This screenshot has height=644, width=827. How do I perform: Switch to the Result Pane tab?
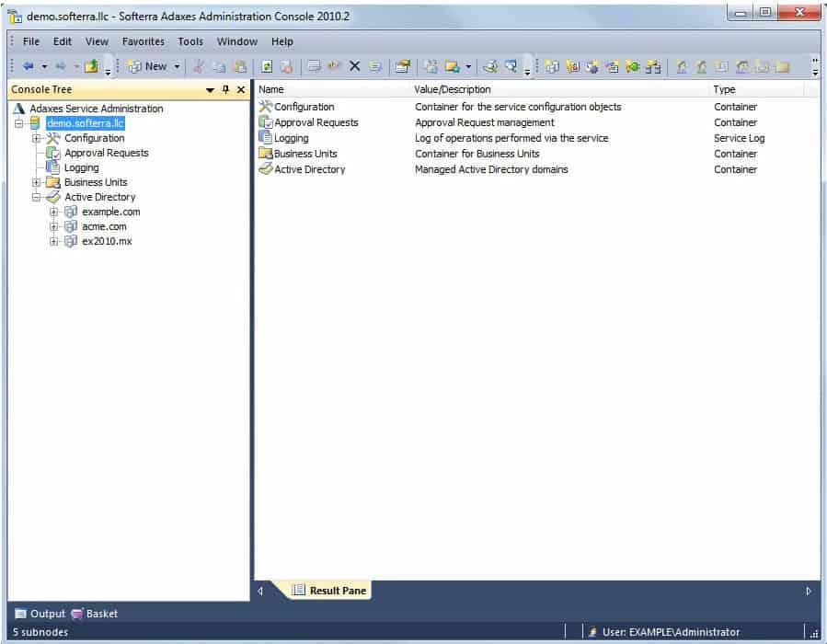pyautogui.click(x=329, y=591)
